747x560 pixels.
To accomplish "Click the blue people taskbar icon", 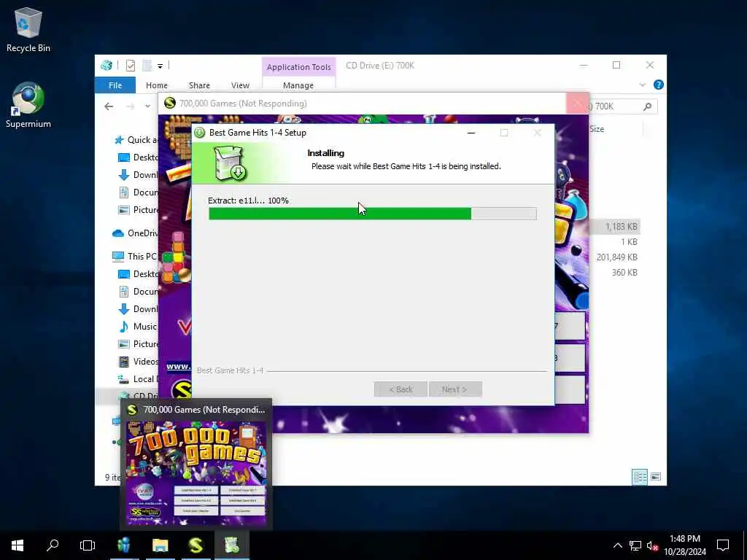I will 124,545.
